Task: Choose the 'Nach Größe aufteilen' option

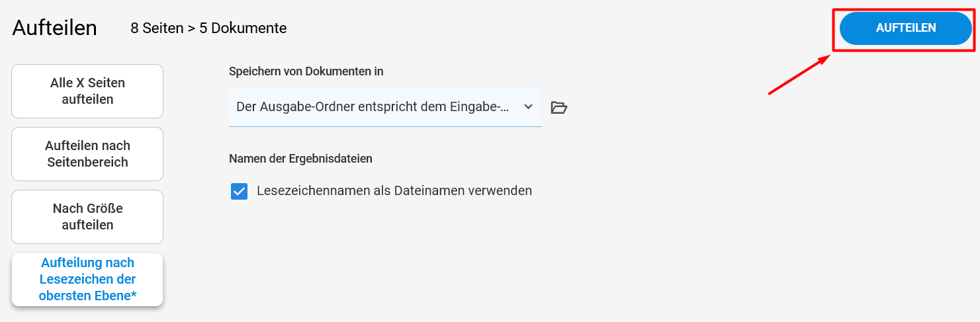Action: coord(87,217)
